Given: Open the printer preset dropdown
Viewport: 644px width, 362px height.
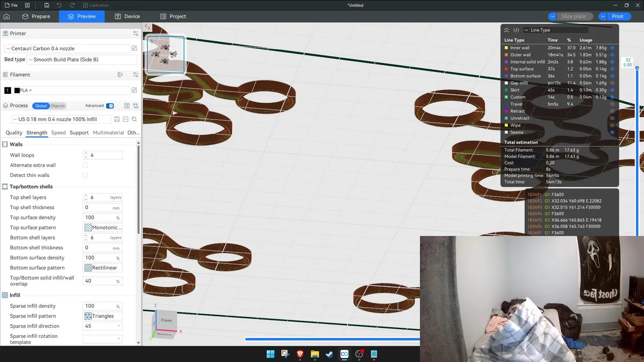Looking at the screenshot, I should click(67, 48).
